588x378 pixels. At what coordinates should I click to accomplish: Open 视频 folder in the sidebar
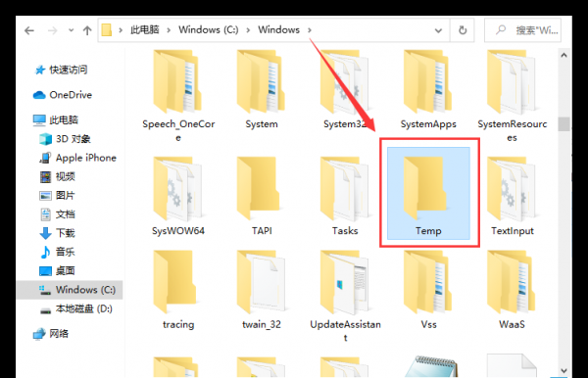click(x=58, y=176)
